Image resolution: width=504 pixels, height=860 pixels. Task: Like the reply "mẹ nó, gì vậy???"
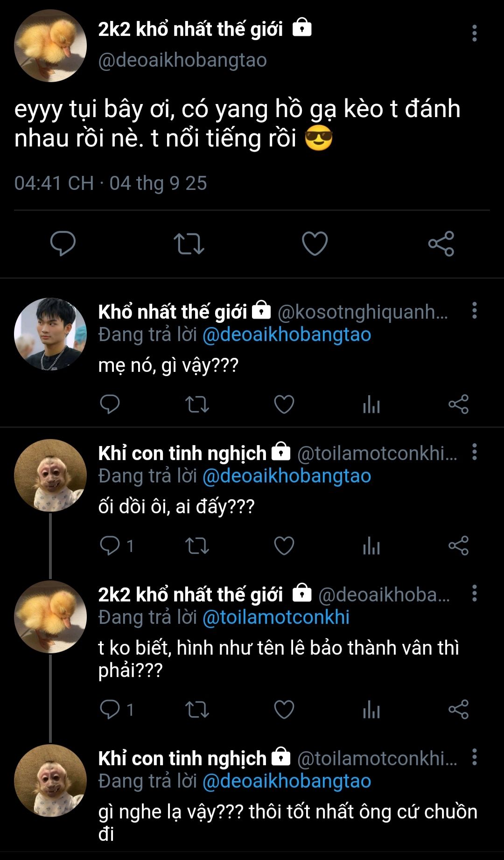tap(284, 405)
